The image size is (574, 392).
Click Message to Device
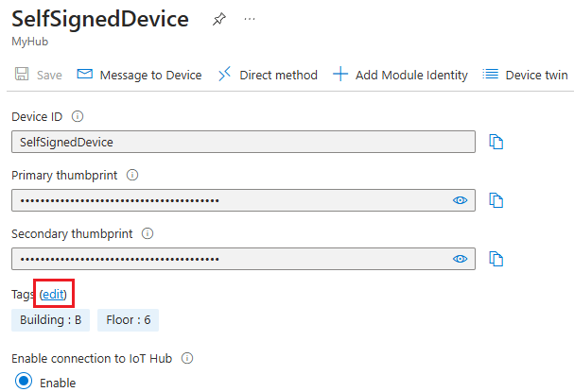pos(139,75)
